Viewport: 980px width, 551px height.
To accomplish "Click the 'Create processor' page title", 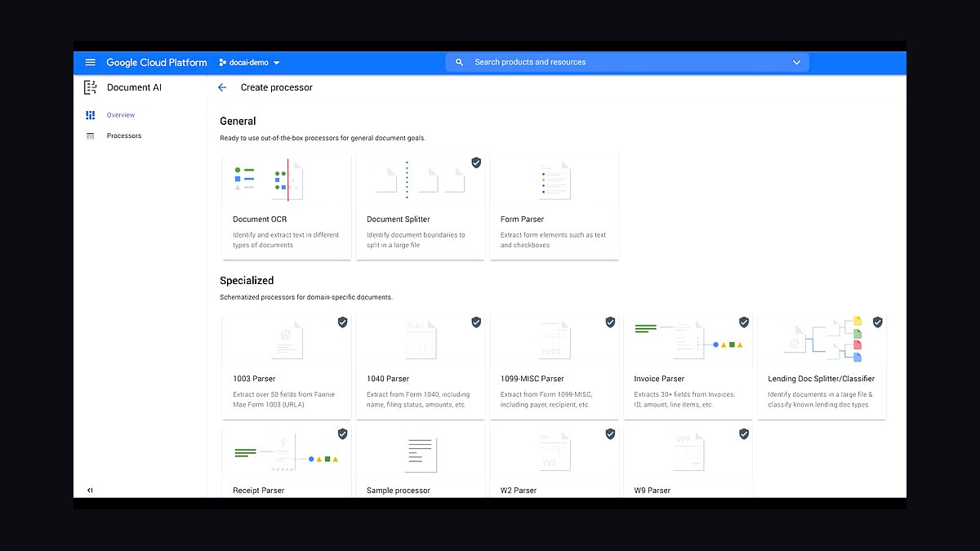I will (277, 87).
